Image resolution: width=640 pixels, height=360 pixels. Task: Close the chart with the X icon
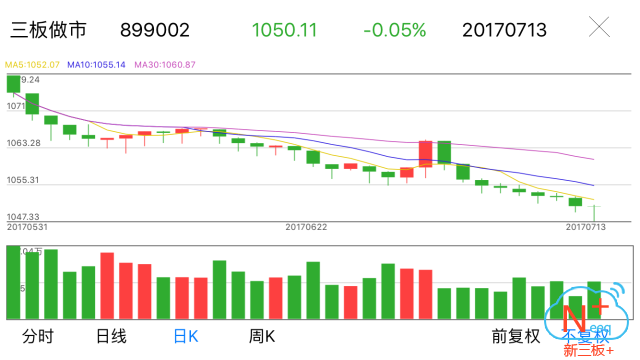(599, 27)
